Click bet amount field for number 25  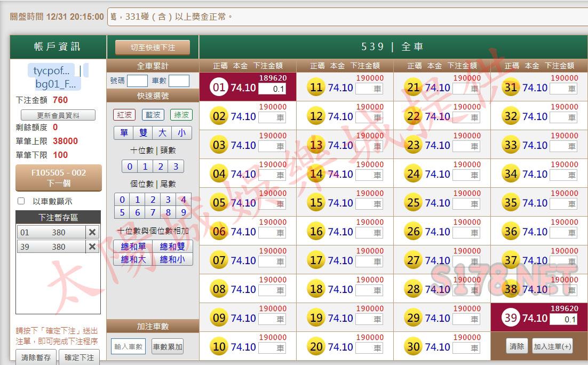point(466,204)
